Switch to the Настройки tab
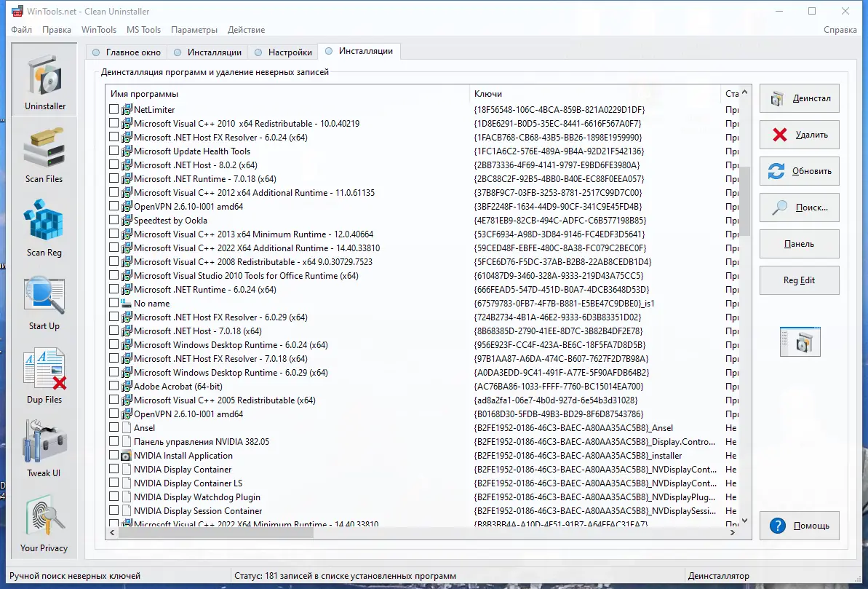This screenshot has height=589, width=868. (x=283, y=52)
